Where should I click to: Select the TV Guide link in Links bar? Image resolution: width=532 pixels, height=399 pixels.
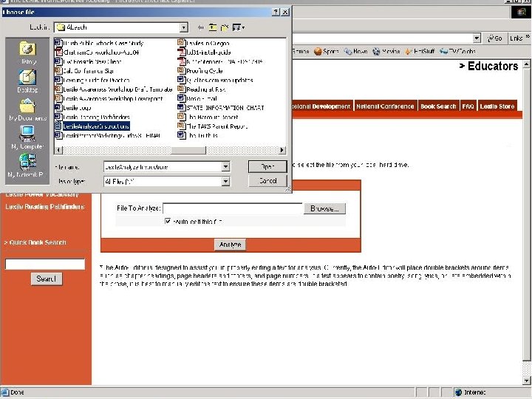(457, 51)
